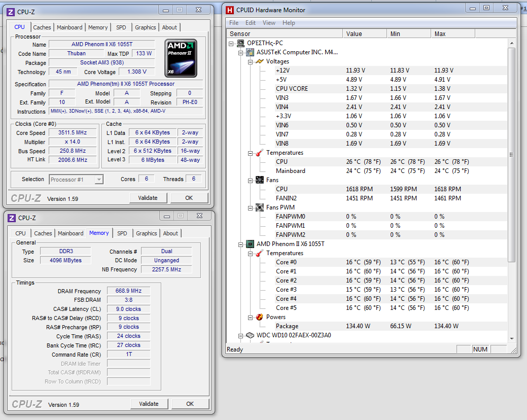Viewport: 527px width, 420px height.
Task: Click the NB Frequency value 2257.5 MHz
Action: click(166, 269)
